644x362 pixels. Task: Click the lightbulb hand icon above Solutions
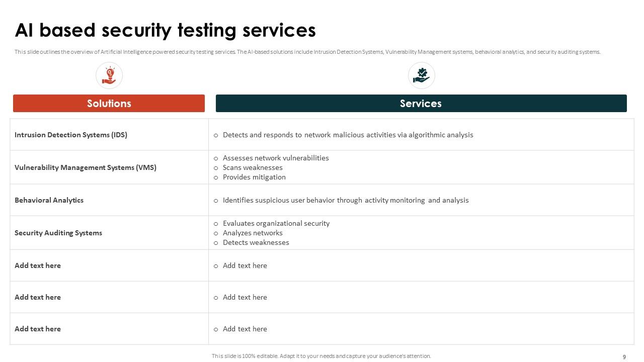109,75
